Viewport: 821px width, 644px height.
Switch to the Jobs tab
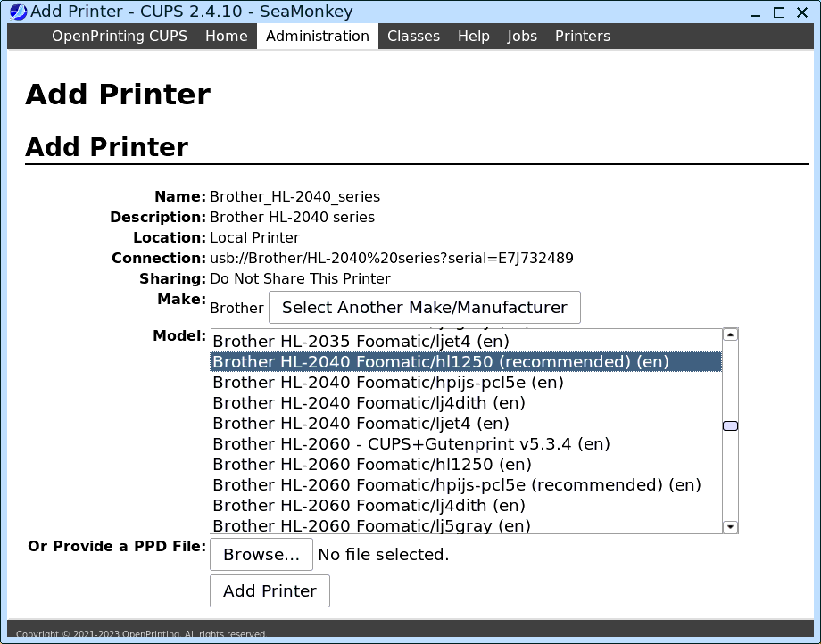coord(522,36)
